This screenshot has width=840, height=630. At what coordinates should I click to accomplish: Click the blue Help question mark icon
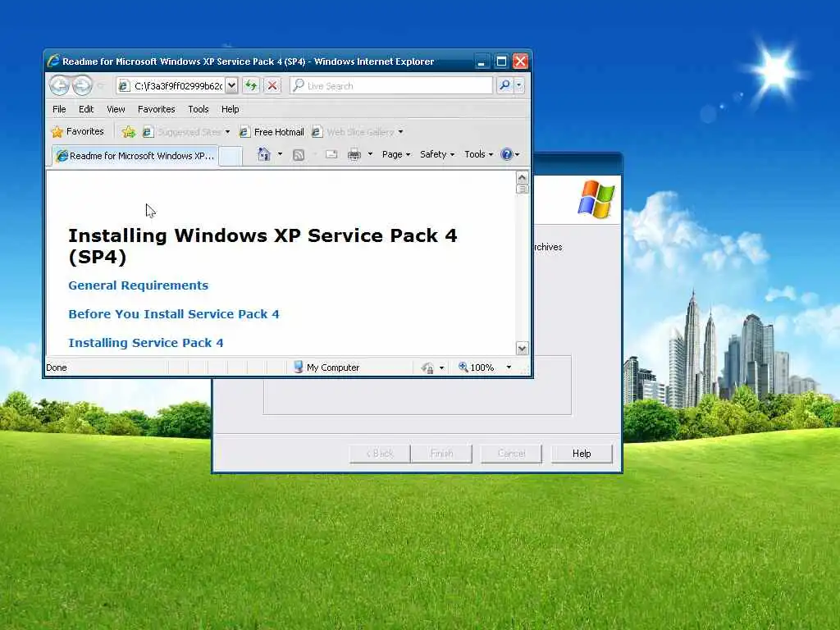point(507,154)
